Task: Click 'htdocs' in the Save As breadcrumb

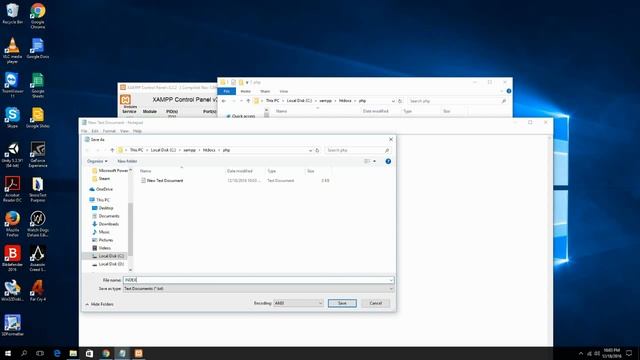Action: coord(209,150)
